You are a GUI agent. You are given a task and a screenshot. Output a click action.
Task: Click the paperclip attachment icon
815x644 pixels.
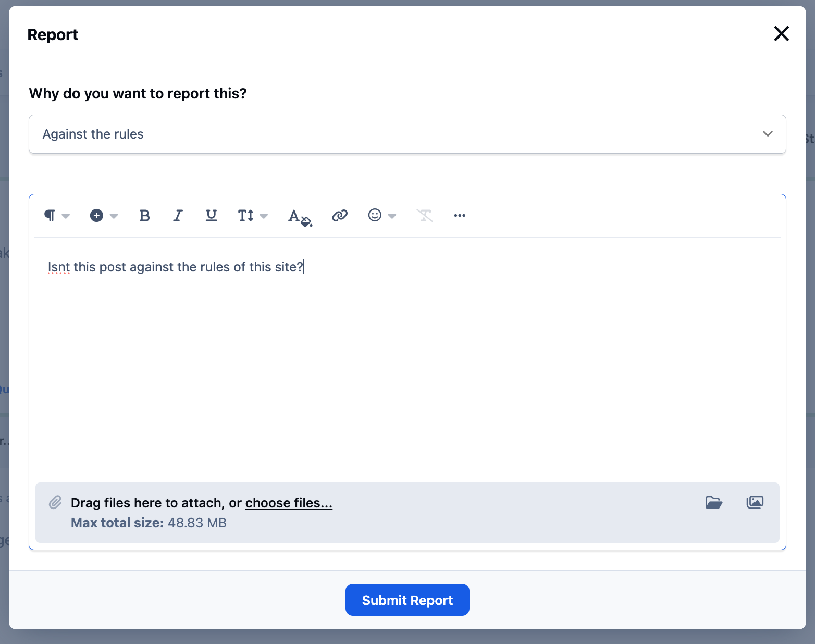click(x=55, y=502)
